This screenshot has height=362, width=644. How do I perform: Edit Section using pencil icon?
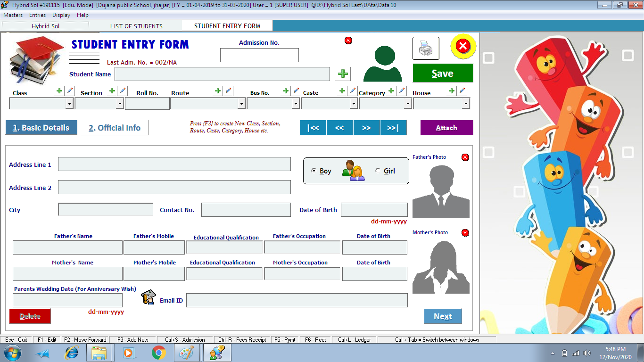(123, 90)
